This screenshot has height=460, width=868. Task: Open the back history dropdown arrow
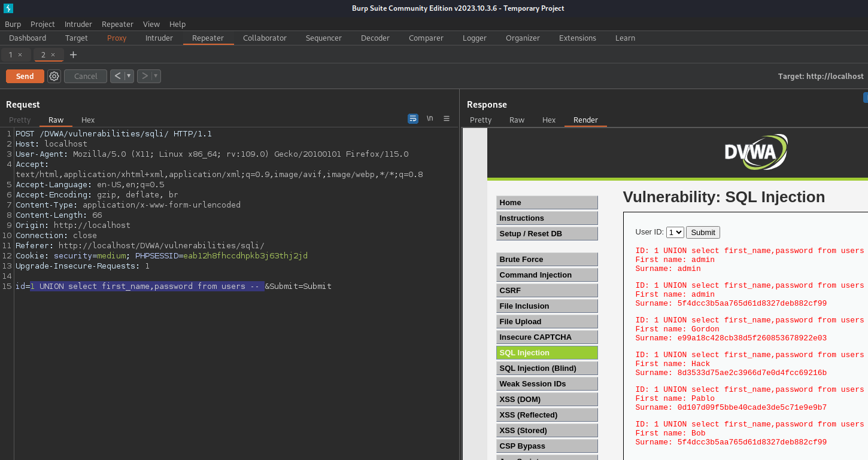click(129, 76)
